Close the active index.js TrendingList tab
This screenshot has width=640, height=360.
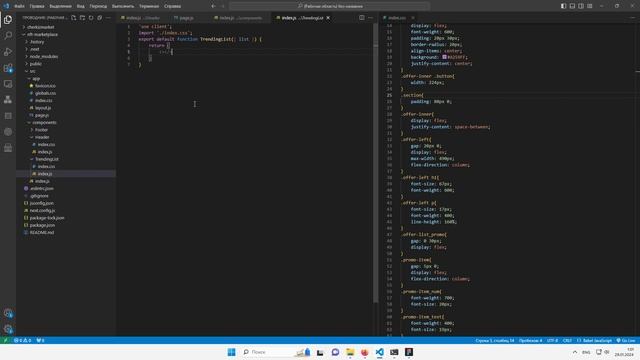click(x=328, y=18)
